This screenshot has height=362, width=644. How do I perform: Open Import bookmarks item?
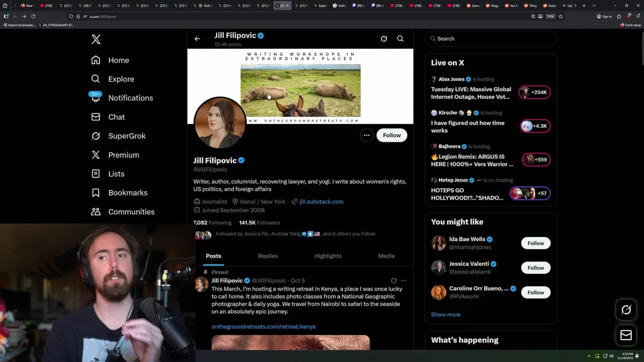pyautogui.click(x=19, y=25)
